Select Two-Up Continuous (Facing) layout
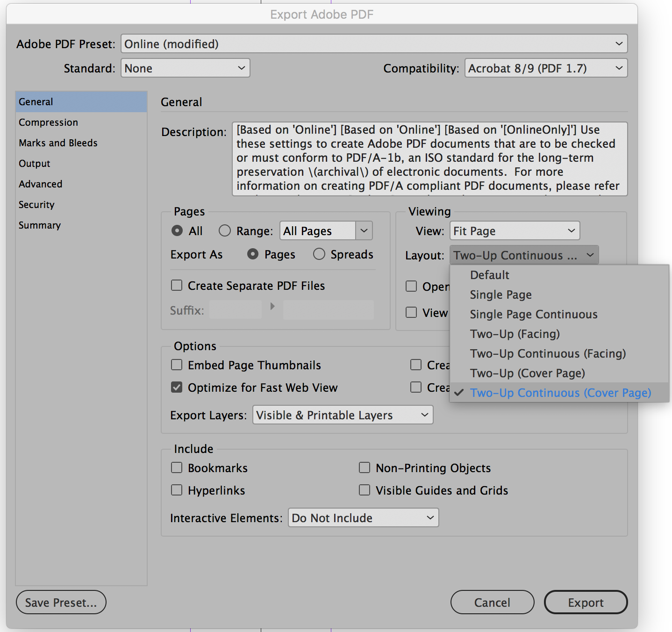 (559, 353)
